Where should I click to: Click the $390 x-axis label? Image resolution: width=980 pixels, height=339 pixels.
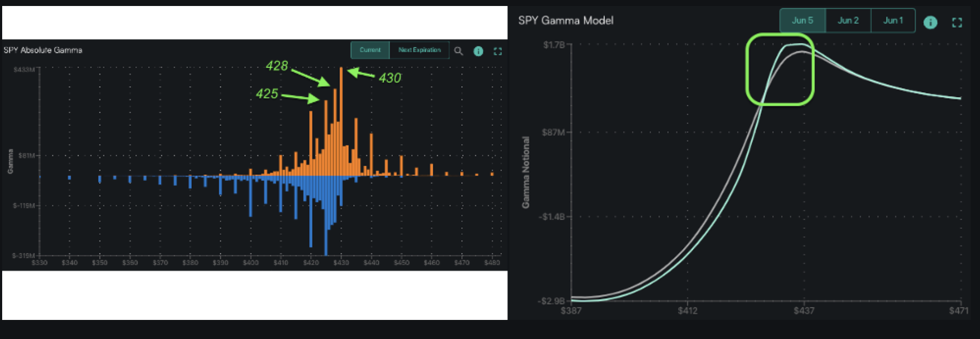220,263
